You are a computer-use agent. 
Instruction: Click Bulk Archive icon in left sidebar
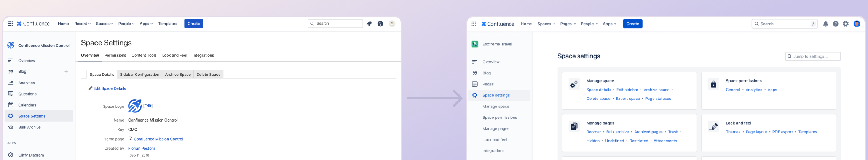pos(11,127)
